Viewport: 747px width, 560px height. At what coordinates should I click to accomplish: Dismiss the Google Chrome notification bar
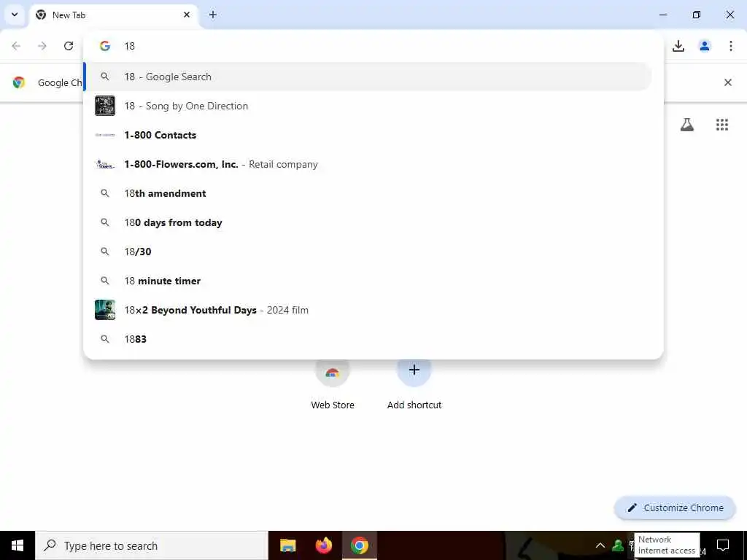(x=728, y=82)
